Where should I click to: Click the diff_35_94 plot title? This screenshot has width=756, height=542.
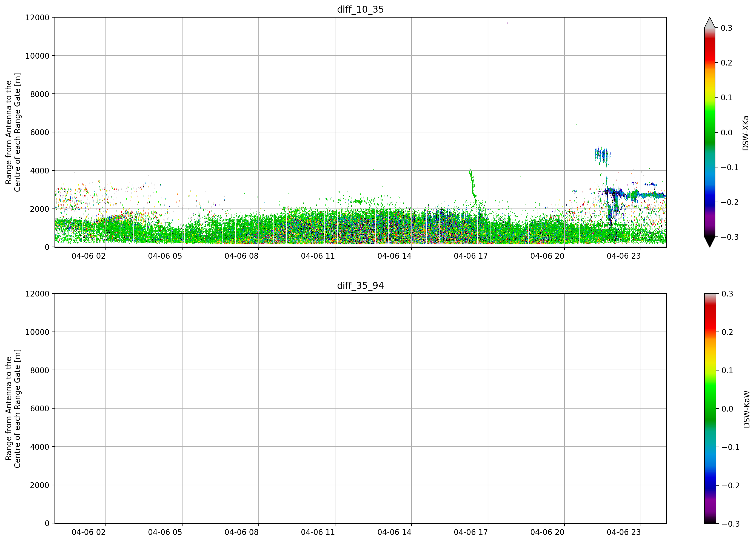(x=360, y=286)
